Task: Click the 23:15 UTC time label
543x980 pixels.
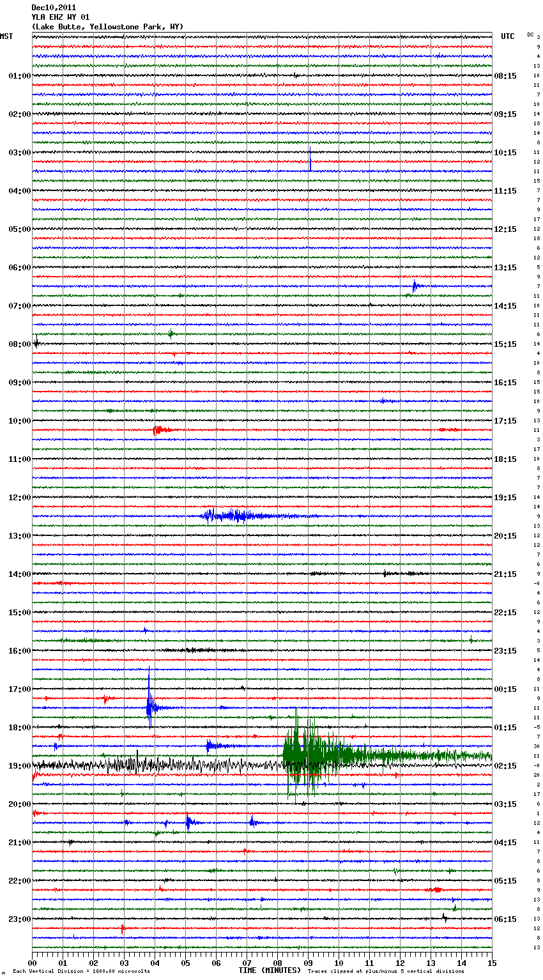Action: [x=505, y=651]
